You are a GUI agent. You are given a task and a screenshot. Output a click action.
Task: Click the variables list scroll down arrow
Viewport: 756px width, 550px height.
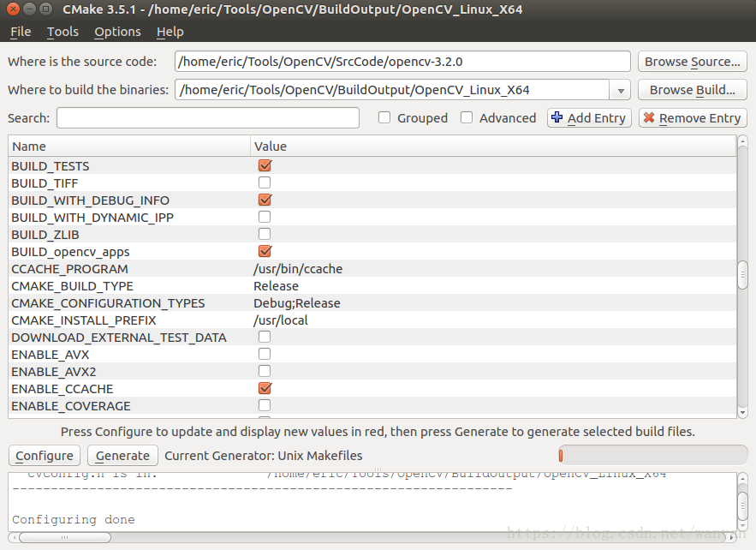(742, 413)
